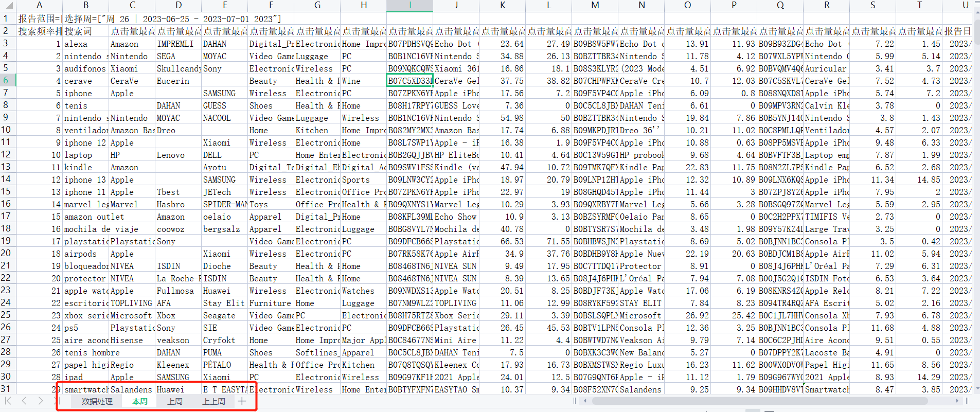The width and height of the screenshot is (980, 412).
Task: Select column Q header
Action: point(780,5)
